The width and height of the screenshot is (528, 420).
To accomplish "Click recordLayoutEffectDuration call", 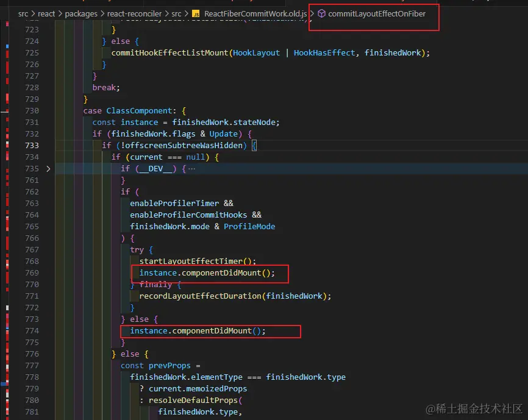I will coord(200,296).
